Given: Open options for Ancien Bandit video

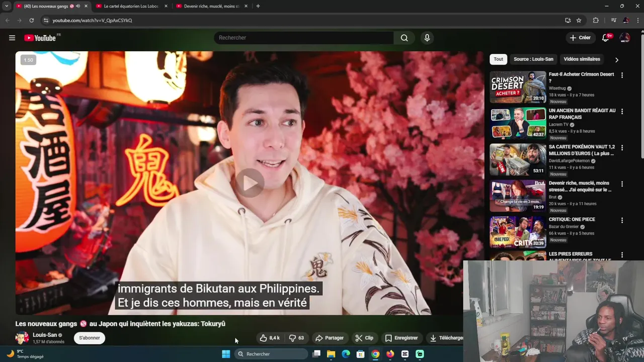Looking at the screenshot, I should pyautogui.click(x=622, y=112).
